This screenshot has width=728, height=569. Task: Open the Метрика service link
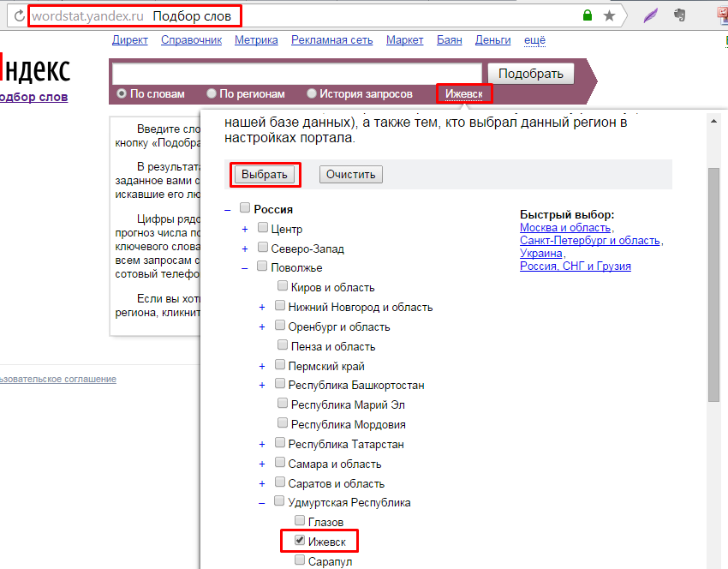256,40
